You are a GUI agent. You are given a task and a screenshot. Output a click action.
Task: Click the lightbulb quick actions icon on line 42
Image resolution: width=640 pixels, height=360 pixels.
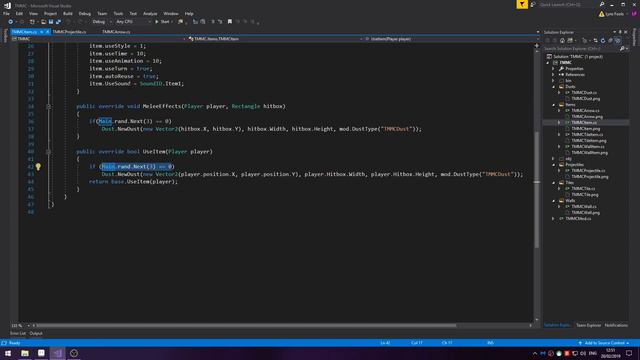[38, 167]
